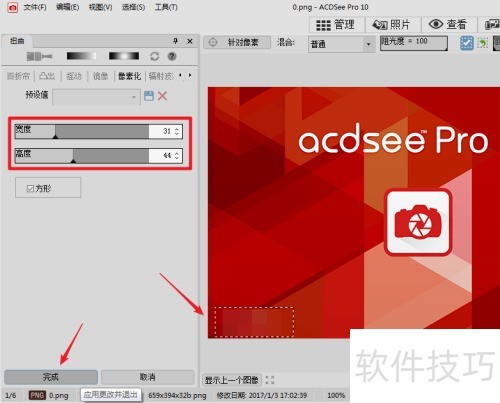This screenshot has width=500, height=403.
Task: Select the 像素化 effect tab
Action: point(130,76)
